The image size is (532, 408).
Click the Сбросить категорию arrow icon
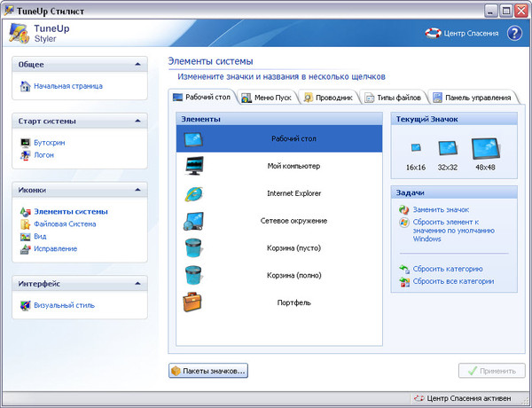pos(403,269)
